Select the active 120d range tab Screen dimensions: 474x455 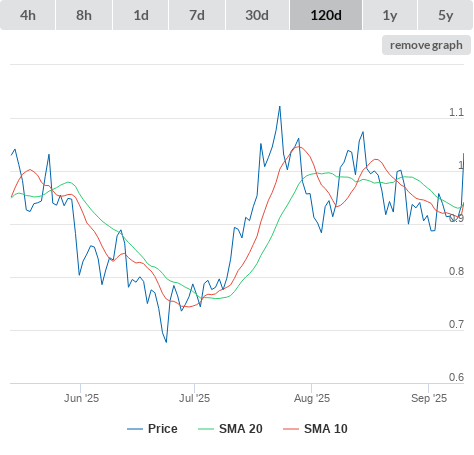click(326, 15)
